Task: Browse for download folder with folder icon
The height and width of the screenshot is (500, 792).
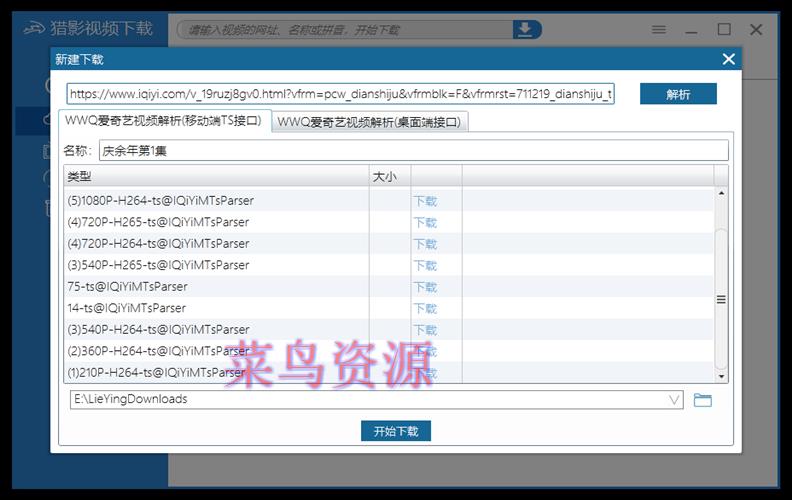Action: click(x=703, y=400)
